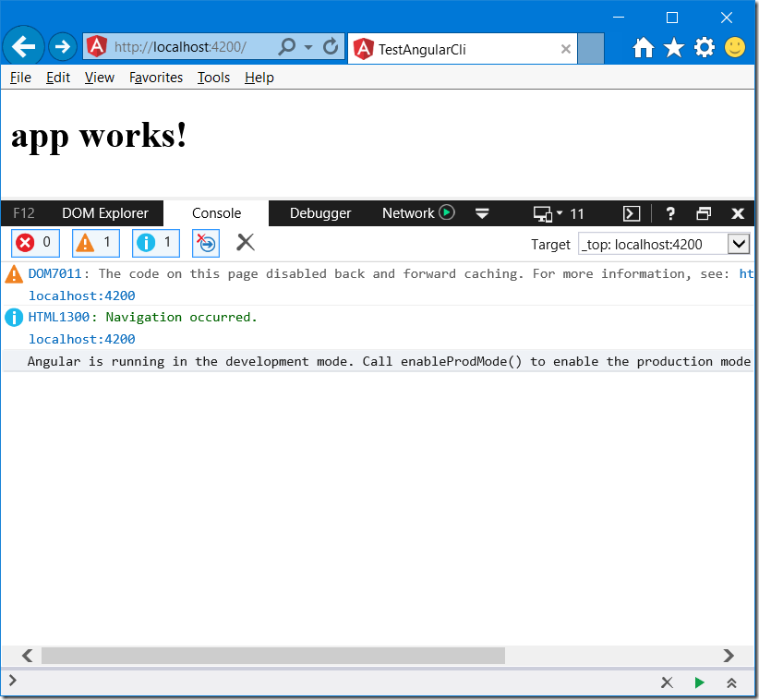Viewport: 759px width, 700px height.
Task: Toggle the console panel icon
Action: click(x=632, y=213)
